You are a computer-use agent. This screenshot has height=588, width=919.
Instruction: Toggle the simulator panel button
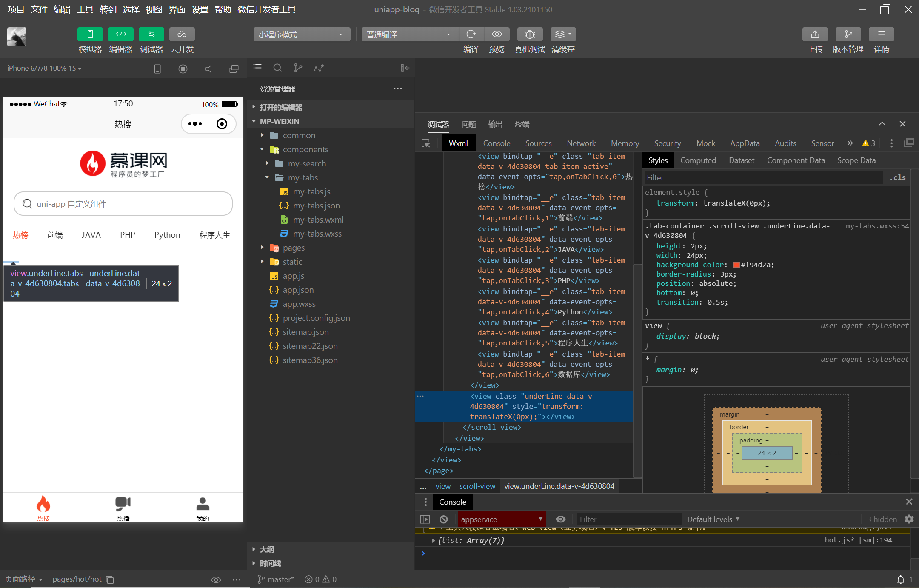(x=90, y=34)
